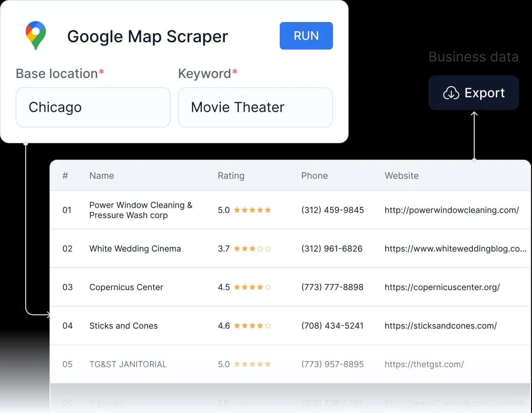532x413 pixels.
Task: Open the powerwindowcleaning.com website link
Action: click(452, 210)
